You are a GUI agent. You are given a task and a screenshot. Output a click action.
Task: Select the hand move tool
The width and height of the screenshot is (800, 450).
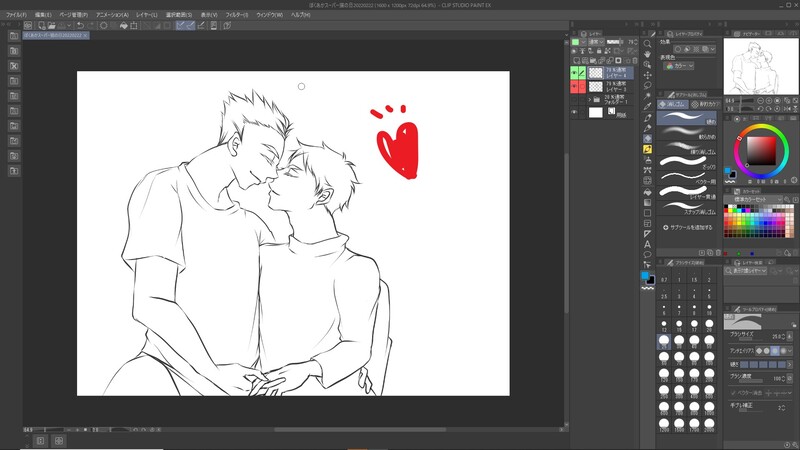click(x=648, y=54)
